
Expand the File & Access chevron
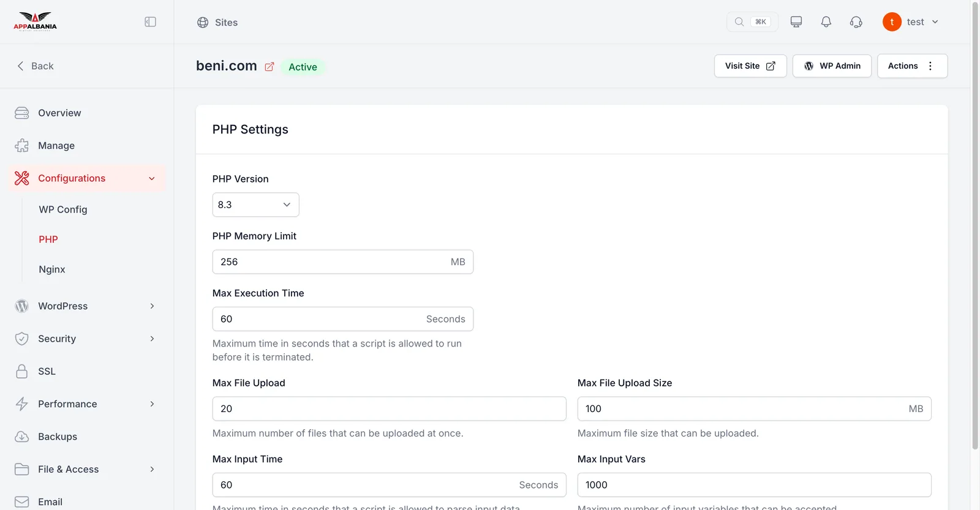(152, 470)
